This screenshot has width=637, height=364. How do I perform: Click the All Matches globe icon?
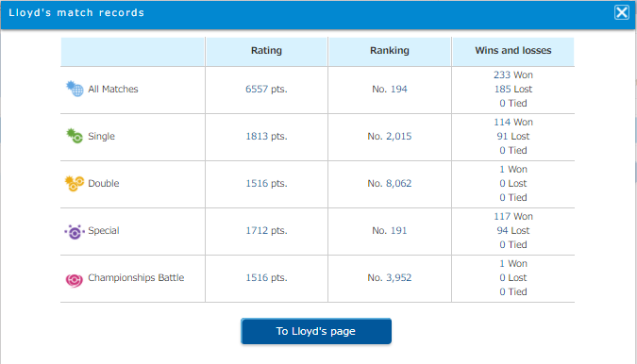75,89
